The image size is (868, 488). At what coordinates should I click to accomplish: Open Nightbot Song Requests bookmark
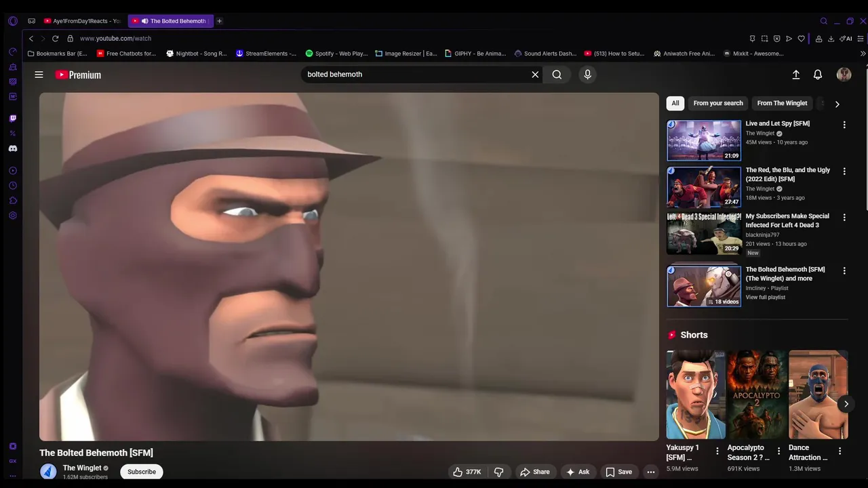(x=197, y=54)
